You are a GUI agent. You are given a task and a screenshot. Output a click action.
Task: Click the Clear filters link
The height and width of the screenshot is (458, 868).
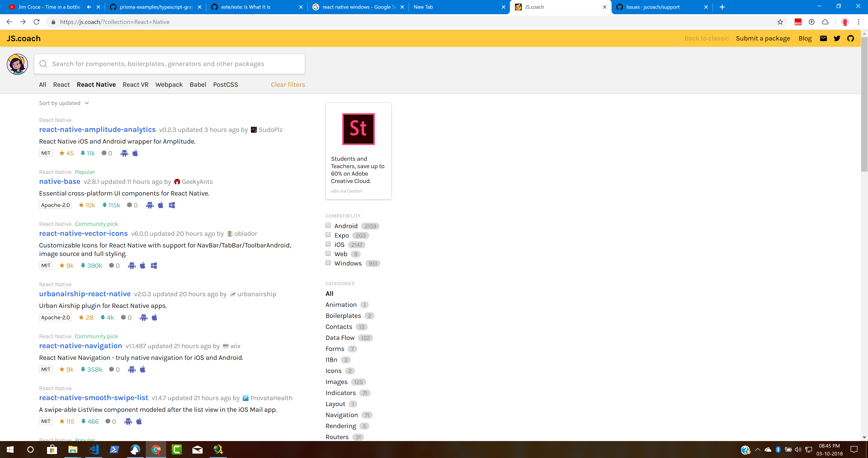[x=288, y=85]
